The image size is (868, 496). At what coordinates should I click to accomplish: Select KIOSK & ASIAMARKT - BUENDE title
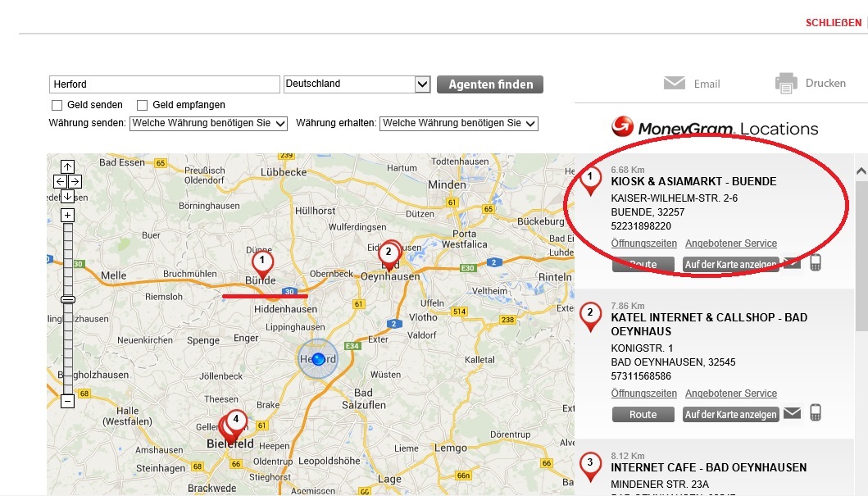pos(693,181)
